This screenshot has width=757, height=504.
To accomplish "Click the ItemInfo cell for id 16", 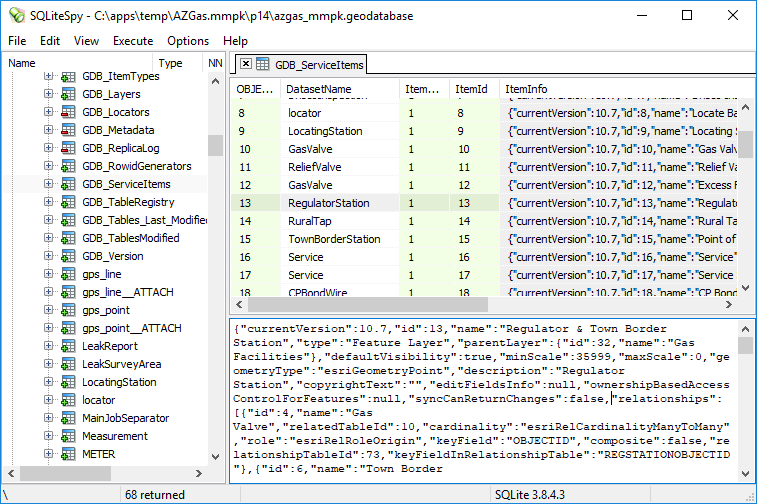I will coord(619,257).
